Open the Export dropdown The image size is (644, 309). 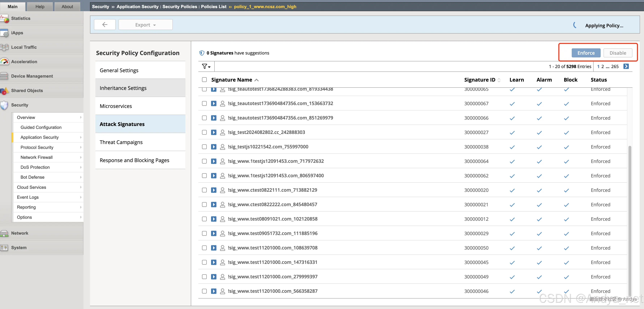pyautogui.click(x=145, y=25)
